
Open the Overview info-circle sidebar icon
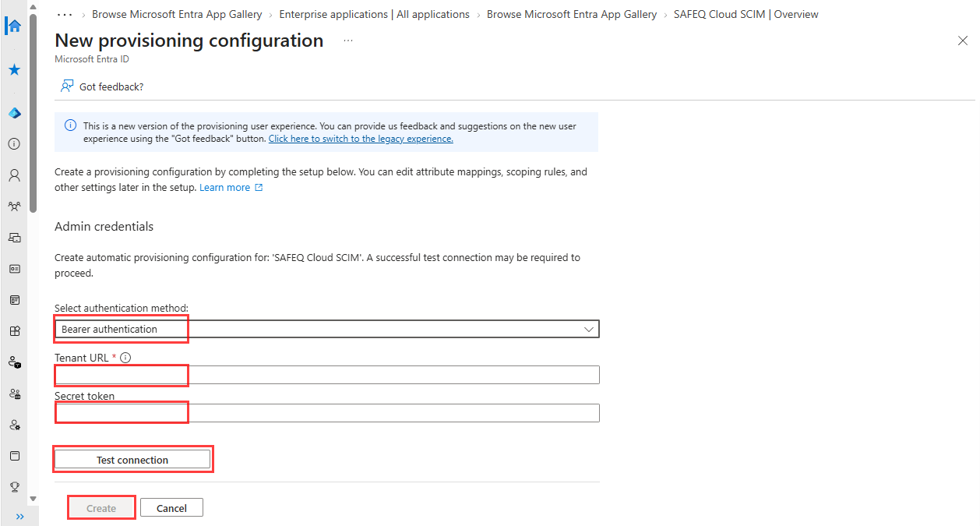pyautogui.click(x=14, y=144)
